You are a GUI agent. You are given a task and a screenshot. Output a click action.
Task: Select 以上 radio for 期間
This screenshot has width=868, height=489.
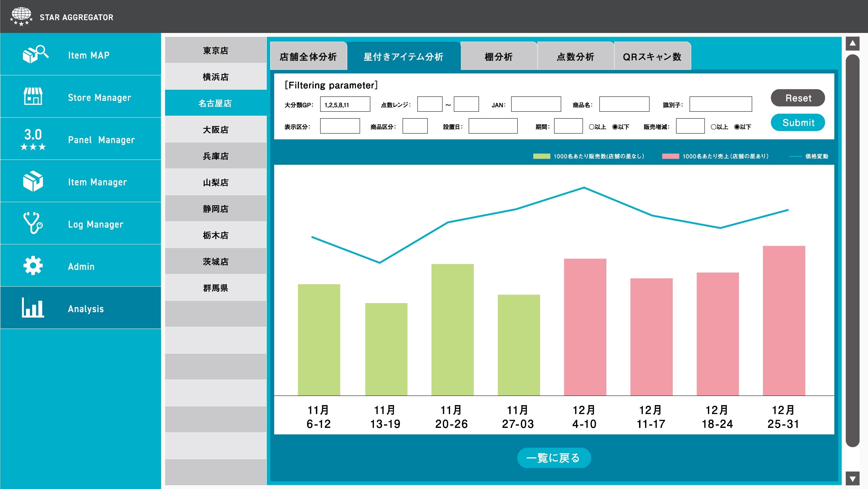click(x=591, y=127)
